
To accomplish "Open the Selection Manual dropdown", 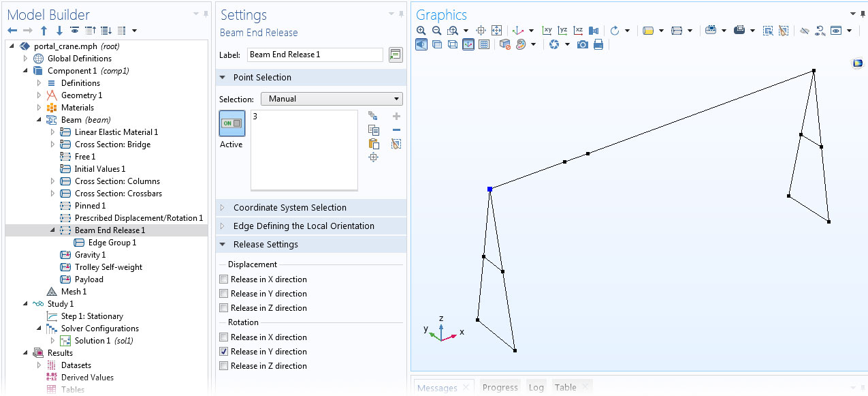I will click(x=332, y=99).
